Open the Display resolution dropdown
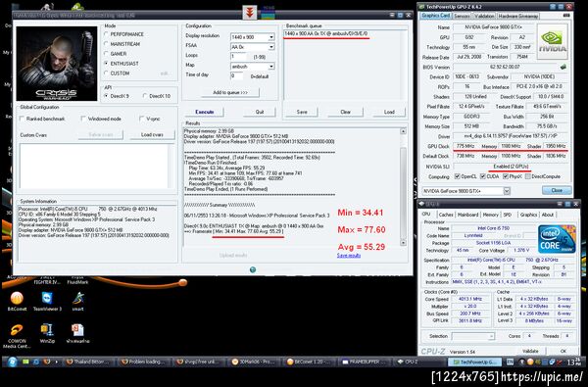 tap(271, 37)
